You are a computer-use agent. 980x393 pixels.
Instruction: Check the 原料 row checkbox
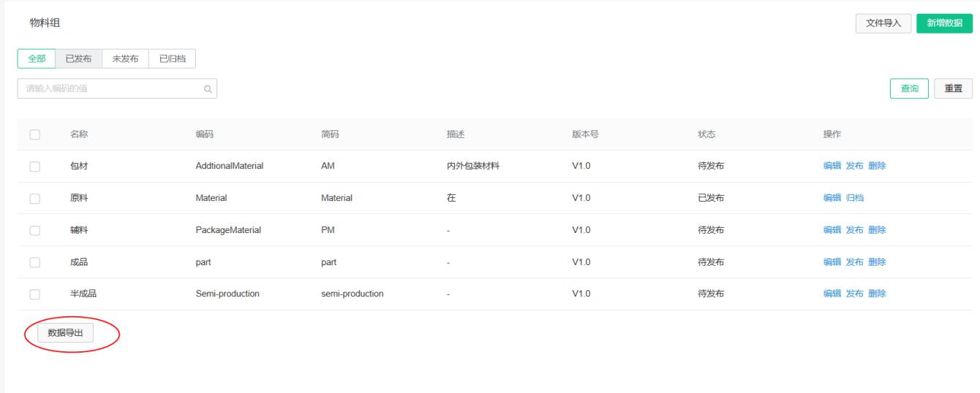pyautogui.click(x=34, y=199)
